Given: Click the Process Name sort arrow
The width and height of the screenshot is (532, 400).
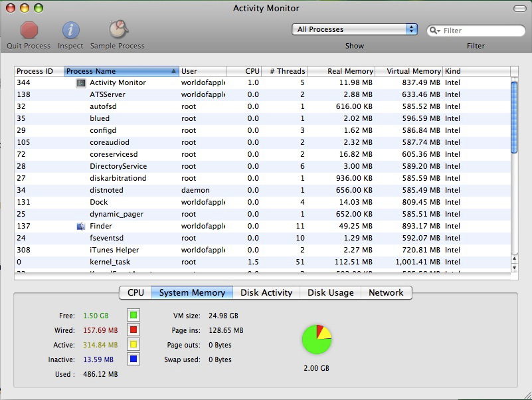Looking at the screenshot, I should pos(173,71).
